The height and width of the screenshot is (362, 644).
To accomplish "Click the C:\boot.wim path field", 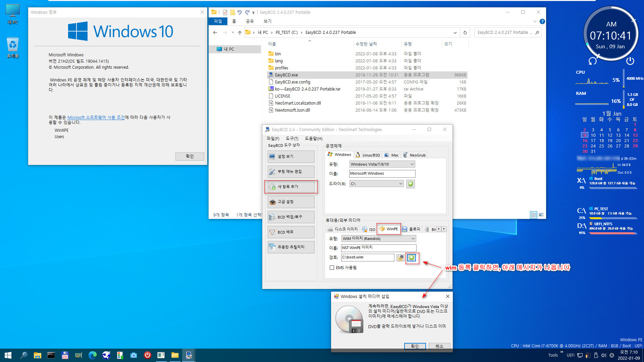I will coord(368,257).
